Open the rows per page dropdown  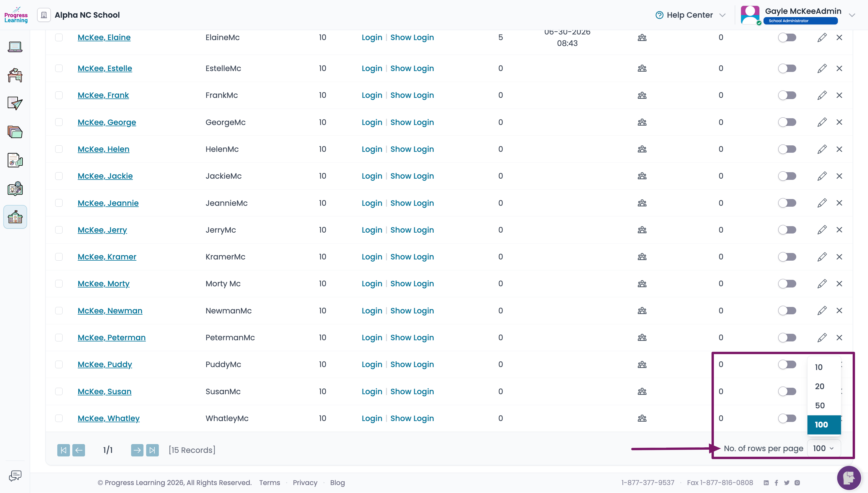click(x=824, y=448)
